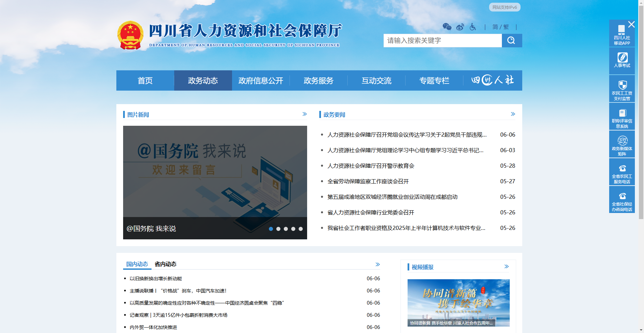Open the 人事考试 pencil icon in sidebar

click(623, 58)
